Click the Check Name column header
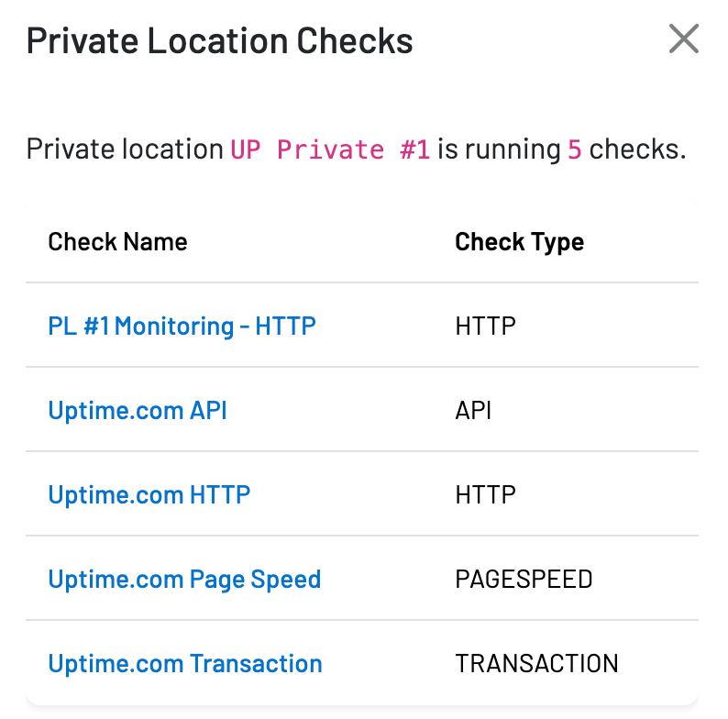The image size is (728, 719). tap(117, 241)
